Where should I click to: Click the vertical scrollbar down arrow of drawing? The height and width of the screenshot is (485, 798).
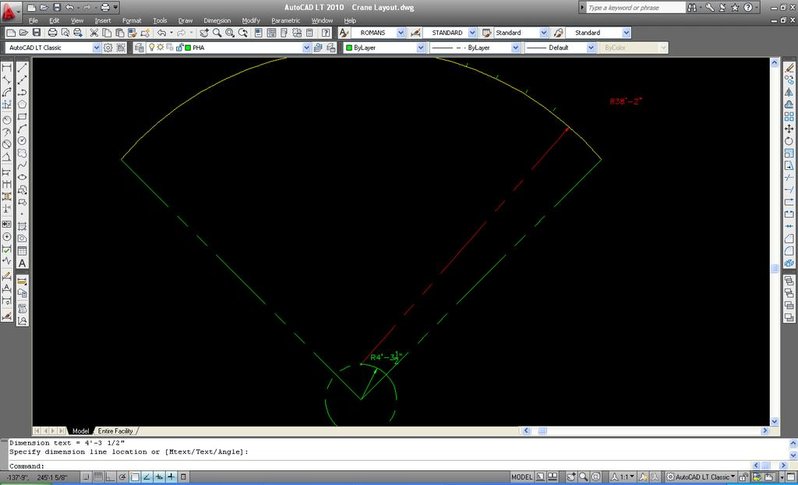click(775, 421)
